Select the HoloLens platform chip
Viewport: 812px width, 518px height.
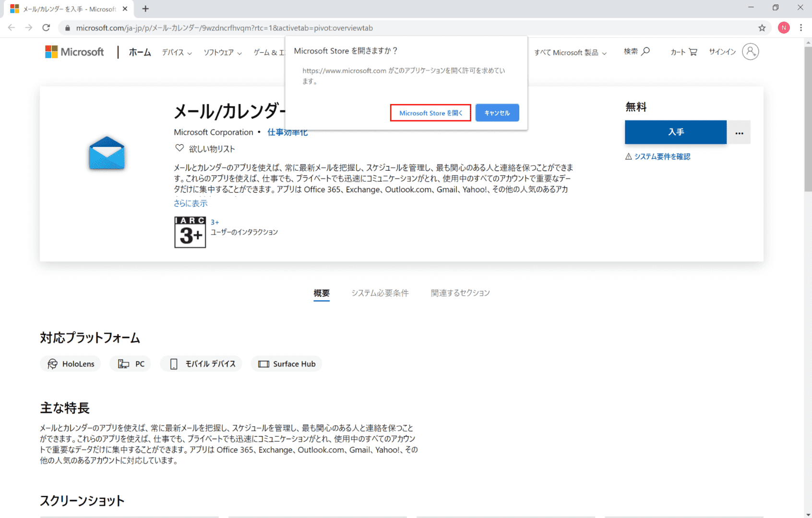pyautogui.click(x=71, y=364)
